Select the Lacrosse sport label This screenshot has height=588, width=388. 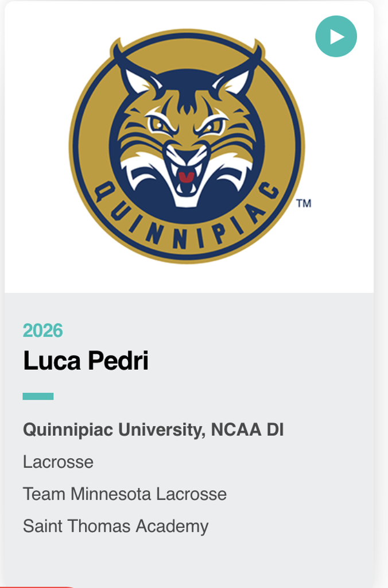58,462
